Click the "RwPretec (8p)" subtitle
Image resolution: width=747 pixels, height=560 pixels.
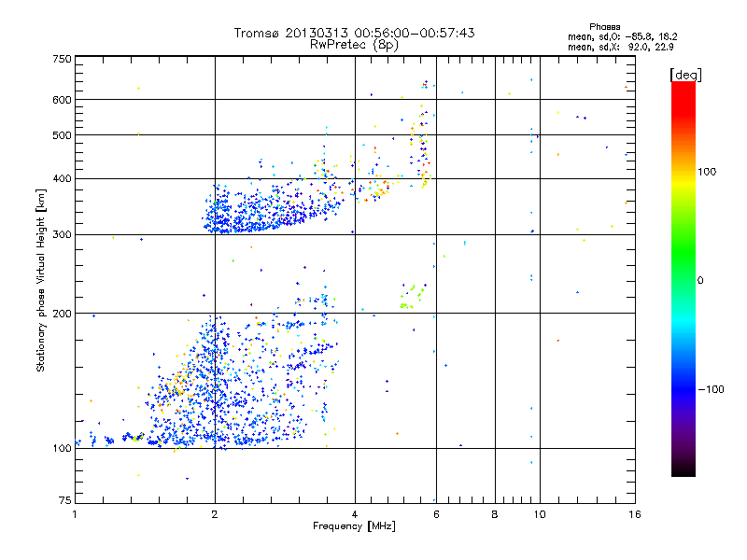click(354, 45)
